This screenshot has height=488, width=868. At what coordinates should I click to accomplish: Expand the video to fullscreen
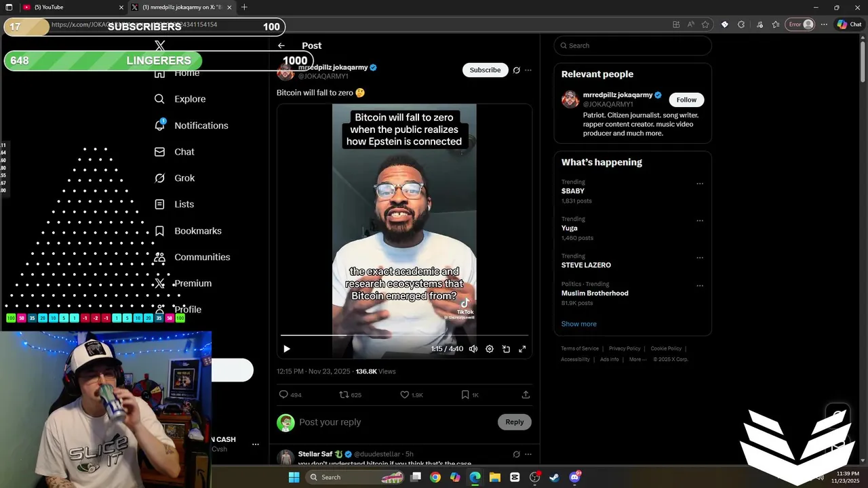coord(522,349)
